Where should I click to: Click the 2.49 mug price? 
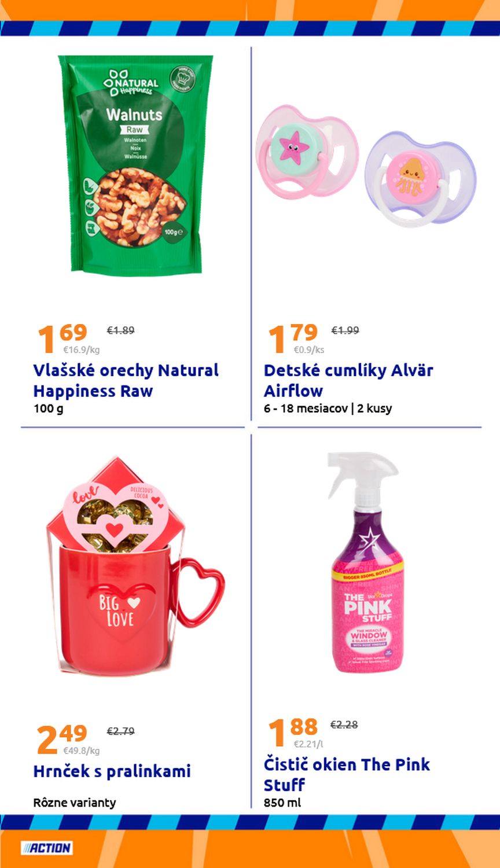tap(62, 739)
